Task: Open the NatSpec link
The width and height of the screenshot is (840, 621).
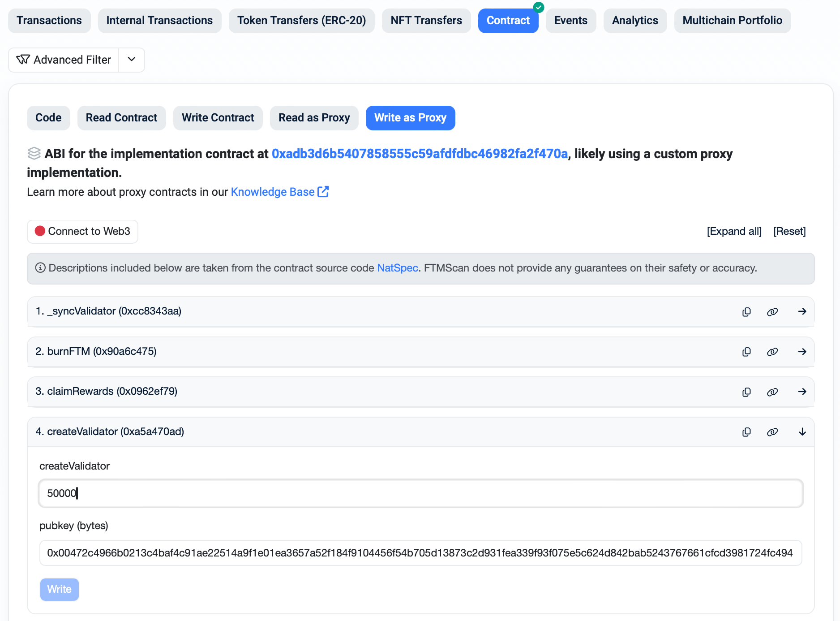Action: (x=398, y=268)
